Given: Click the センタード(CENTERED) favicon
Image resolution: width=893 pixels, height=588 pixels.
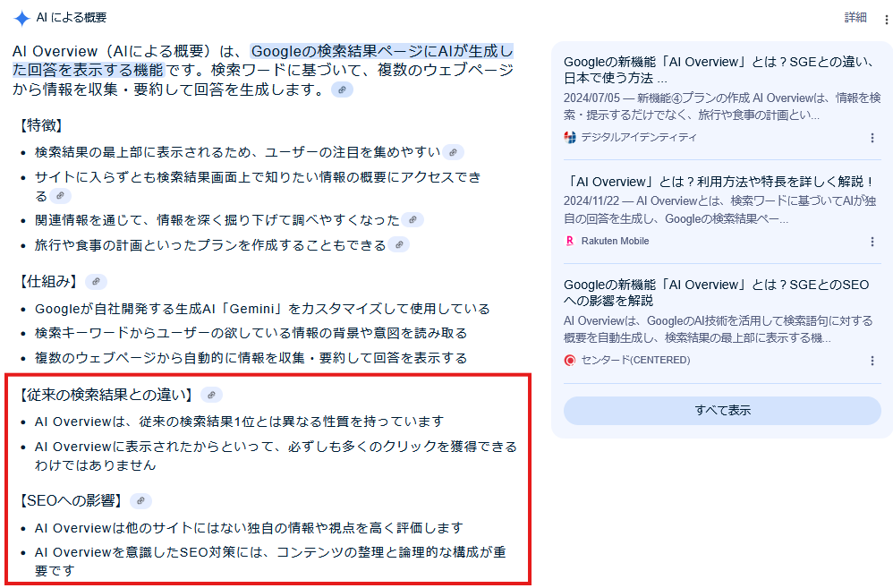Looking at the screenshot, I should tap(569, 360).
